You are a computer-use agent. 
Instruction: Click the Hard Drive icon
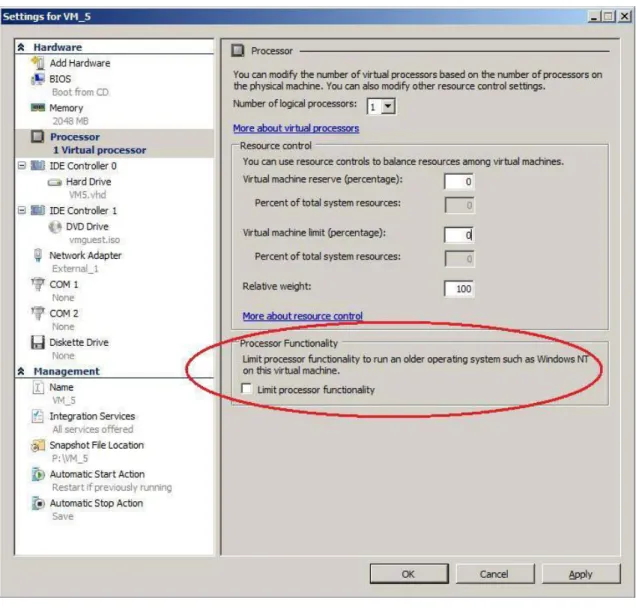(55, 182)
